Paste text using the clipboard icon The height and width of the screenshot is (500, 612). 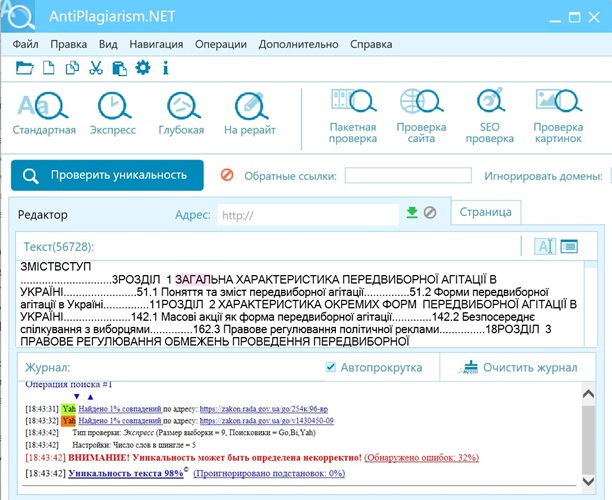coord(119,68)
